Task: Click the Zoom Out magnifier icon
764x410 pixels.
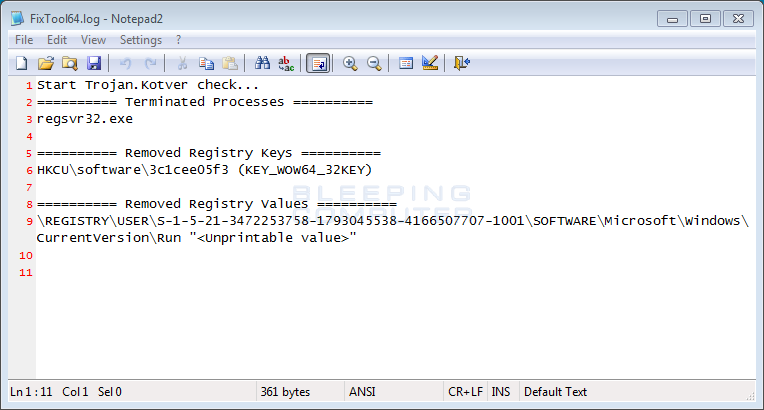Action: [374, 63]
